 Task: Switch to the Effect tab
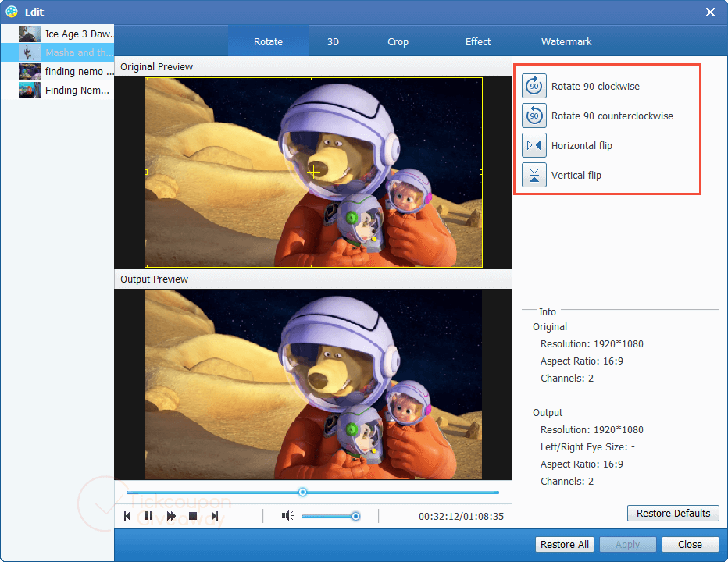tap(478, 42)
